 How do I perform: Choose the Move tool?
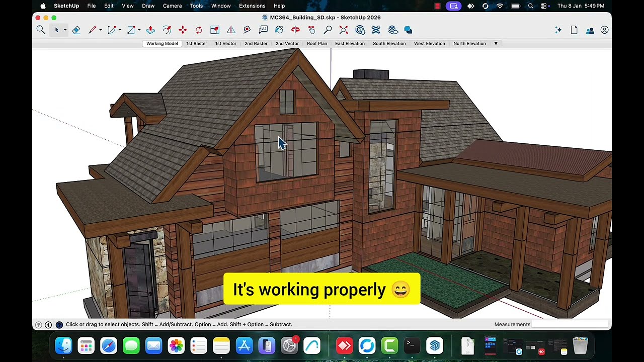[x=183, y=30]
